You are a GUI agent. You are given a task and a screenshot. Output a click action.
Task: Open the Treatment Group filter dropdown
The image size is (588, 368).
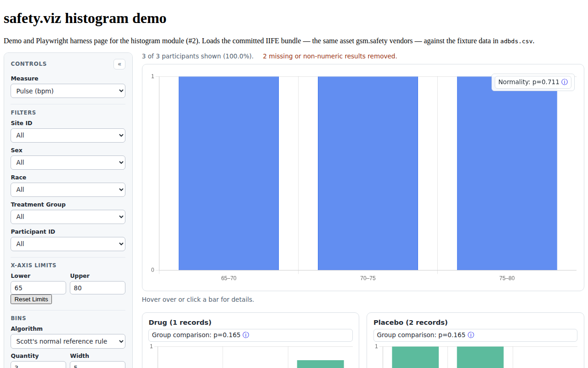[68, 217]
